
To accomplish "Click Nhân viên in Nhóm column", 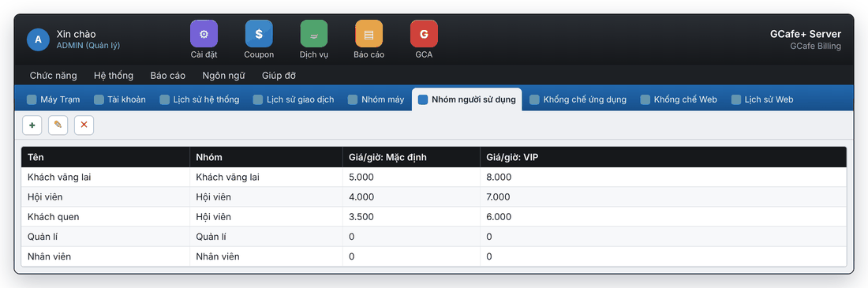I will pyautogui.click(x=266, y=257).
